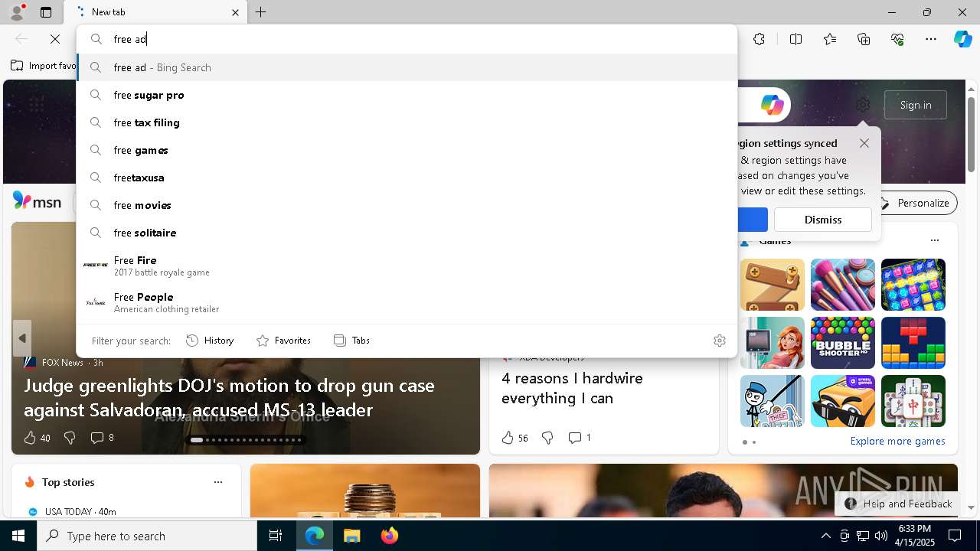This screenshot has height=551, width=980.
Task: Filter search by Favorites
Action: pyautogui.click(x=283, y=341)
